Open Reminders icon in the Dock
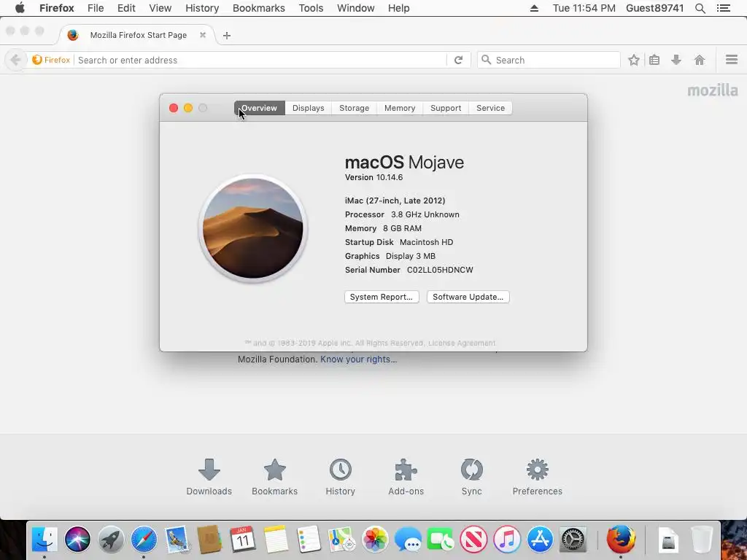Screen dimensions: 747x560 point(309,540)
